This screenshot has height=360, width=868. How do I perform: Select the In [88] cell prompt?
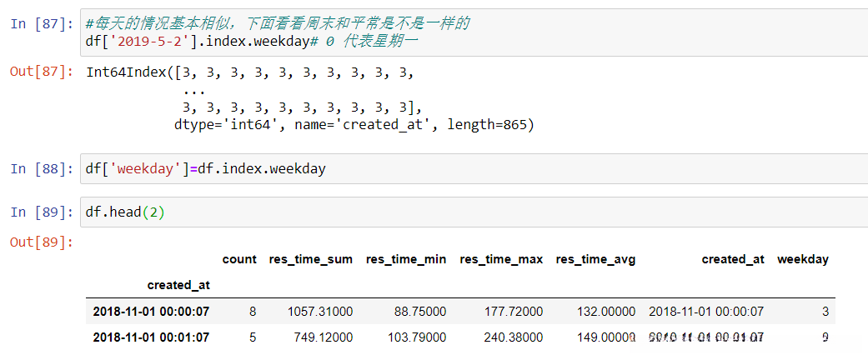click(36, 169)
